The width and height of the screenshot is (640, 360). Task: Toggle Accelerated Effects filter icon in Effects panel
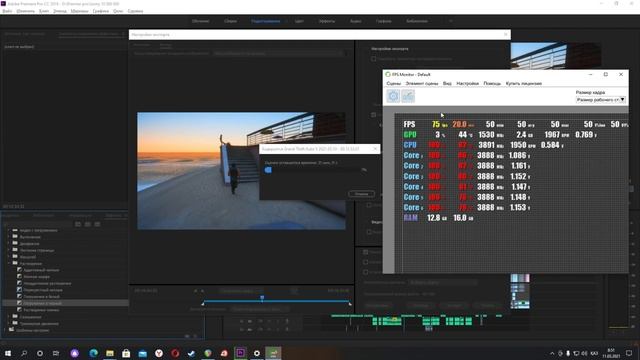78,224
